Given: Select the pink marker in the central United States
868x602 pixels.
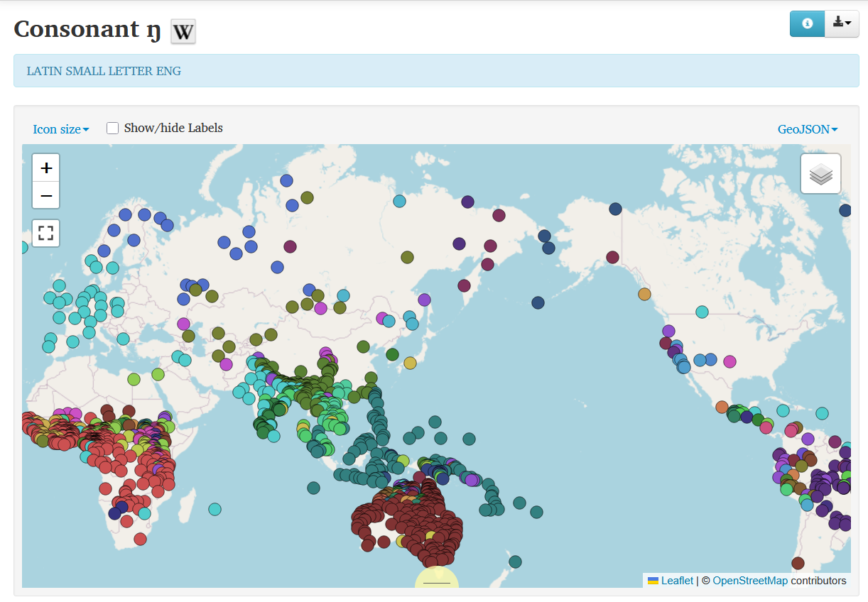Looking at the screenshot, I should coord(729,361).
